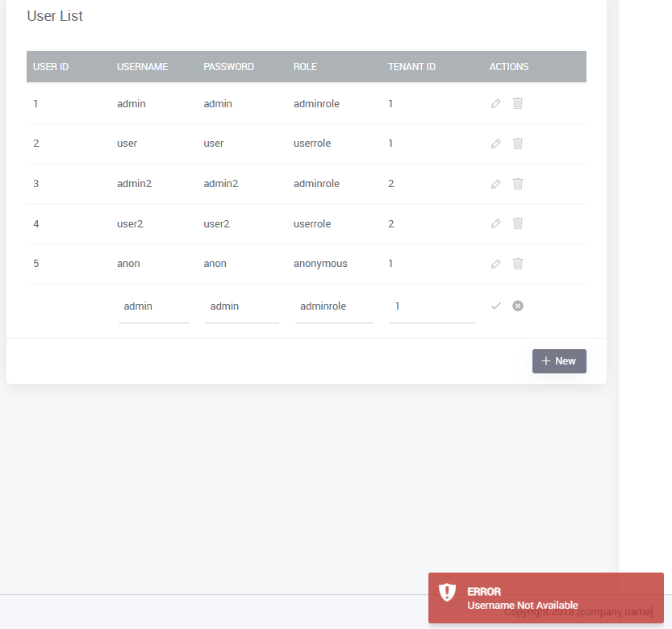Edit the admin user row
The height and width of the screenshot is (629, 672).
[495, 103]
